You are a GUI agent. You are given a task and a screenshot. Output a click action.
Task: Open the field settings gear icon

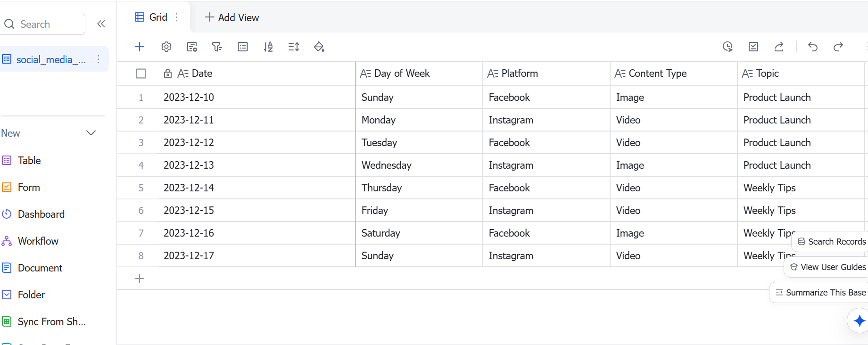coord(166,47)
